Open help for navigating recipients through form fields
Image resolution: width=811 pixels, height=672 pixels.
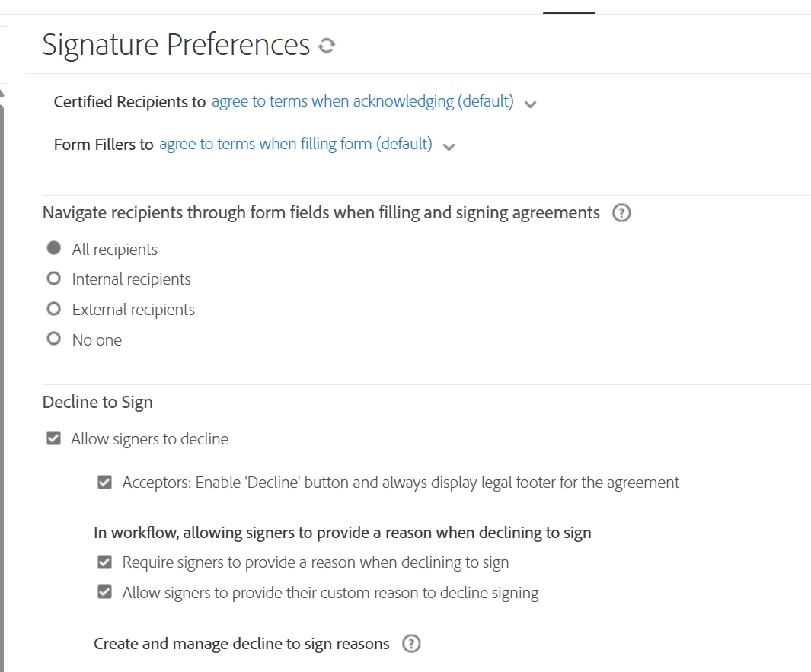click(621, 213)
